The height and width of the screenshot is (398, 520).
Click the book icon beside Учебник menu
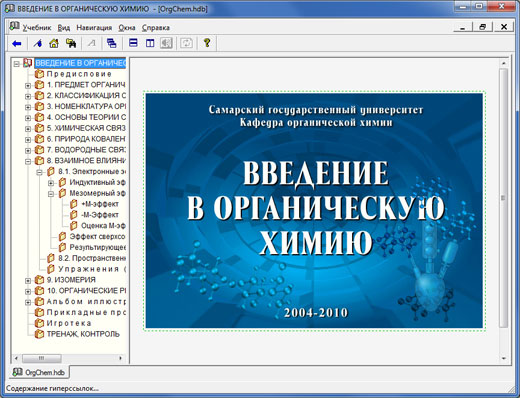(14, 26)
